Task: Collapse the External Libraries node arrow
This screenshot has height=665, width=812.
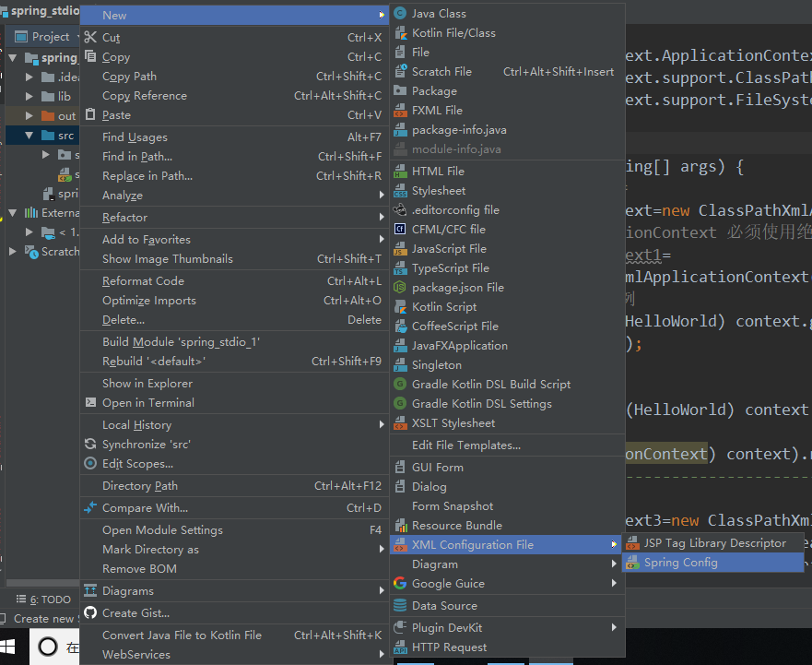Action: (13, 212)
